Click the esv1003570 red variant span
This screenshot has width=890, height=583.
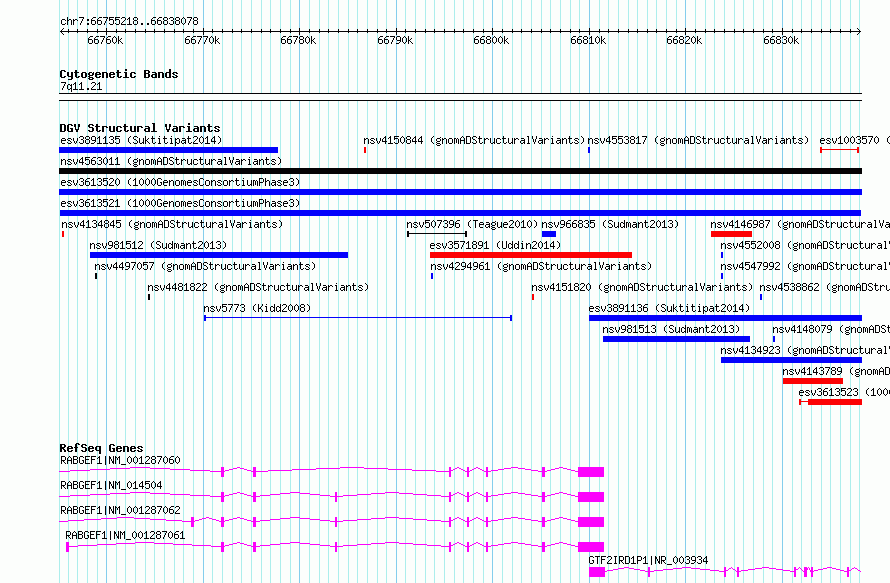coord(839,150)
